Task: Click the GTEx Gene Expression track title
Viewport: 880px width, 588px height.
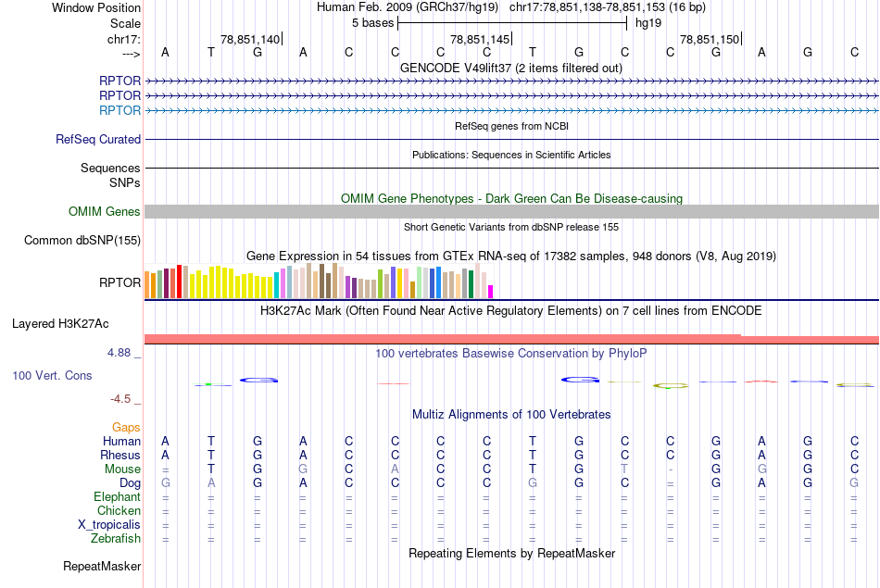Action: click(511, 256)
